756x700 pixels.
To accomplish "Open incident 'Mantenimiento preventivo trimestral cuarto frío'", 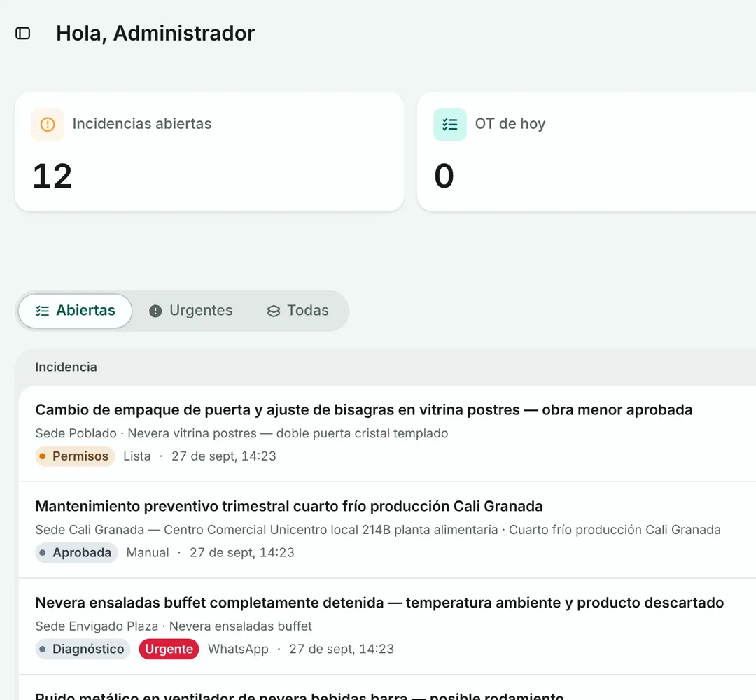I will (x=289, y=506).
